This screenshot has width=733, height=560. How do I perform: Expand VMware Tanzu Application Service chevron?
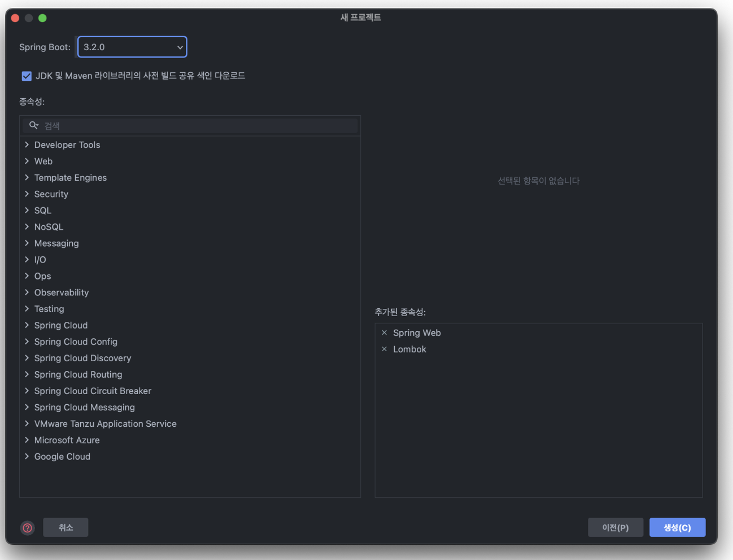[27, 423]
